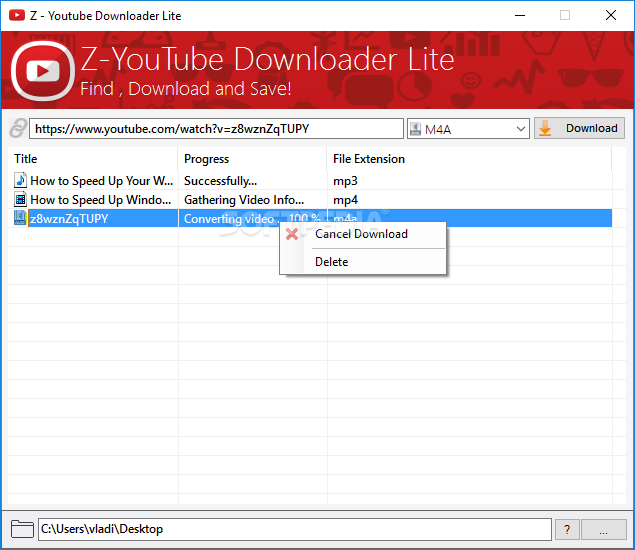Click the 'Successfully...' progress cell
Screen dimensions: 635x550
pos(220,181)
